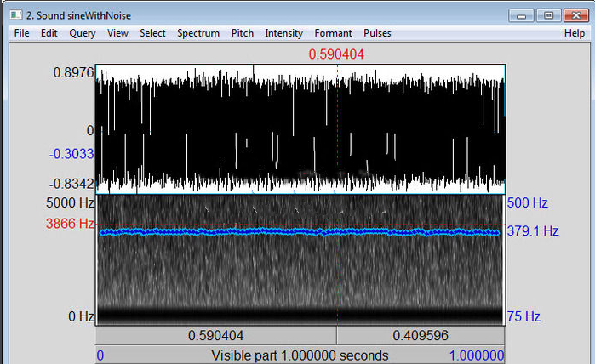
Task: Open the Help menu
Action: point(574,33)
